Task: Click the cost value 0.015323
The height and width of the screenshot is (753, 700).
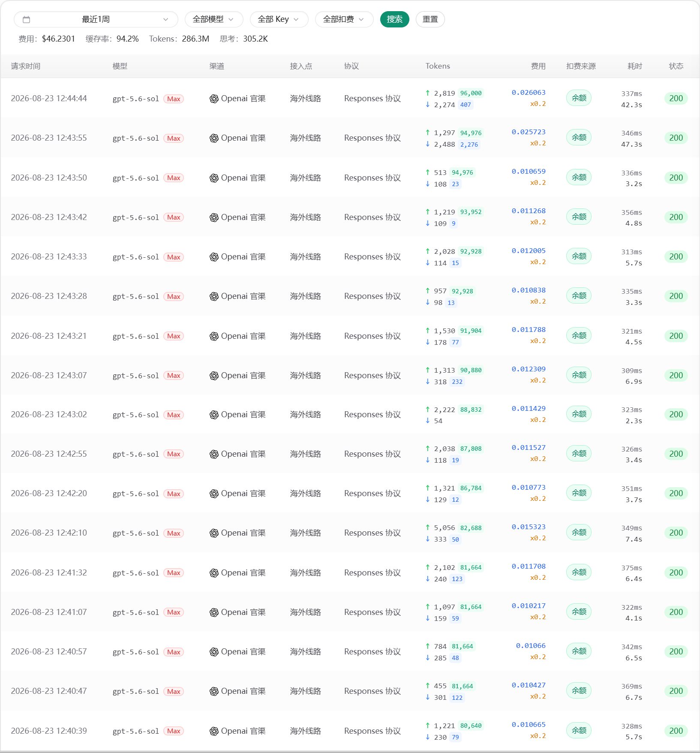Action: (529, 527)
